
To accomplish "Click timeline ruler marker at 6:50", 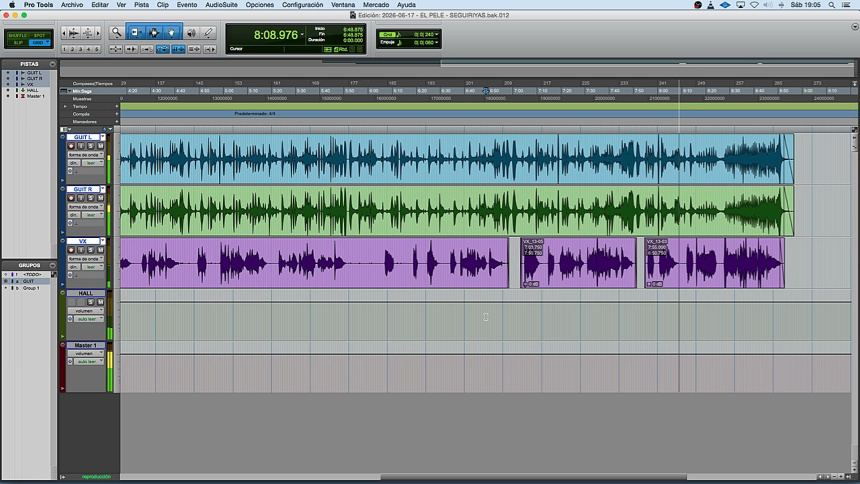I will pyautogui.click(x=494, y=91).
